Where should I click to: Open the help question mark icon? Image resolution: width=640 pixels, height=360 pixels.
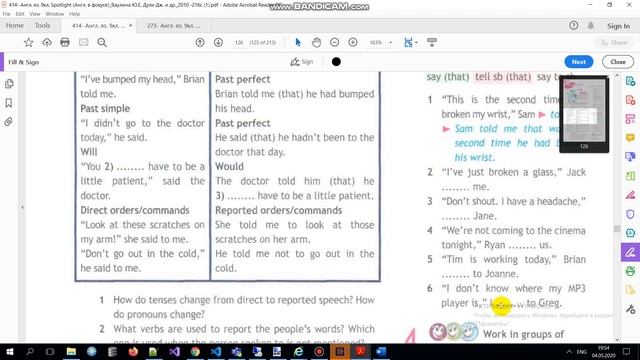pyautogui.click(x=573, y=25)
